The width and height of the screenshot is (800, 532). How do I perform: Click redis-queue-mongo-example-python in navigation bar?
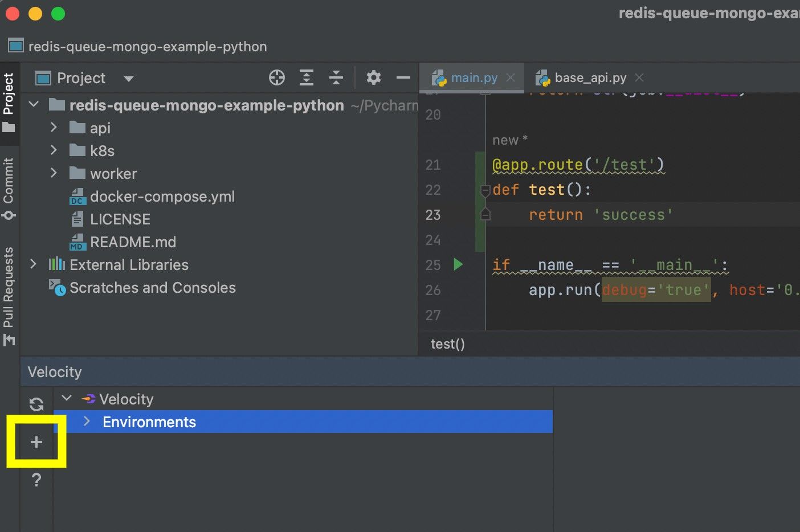click(148, 46)
